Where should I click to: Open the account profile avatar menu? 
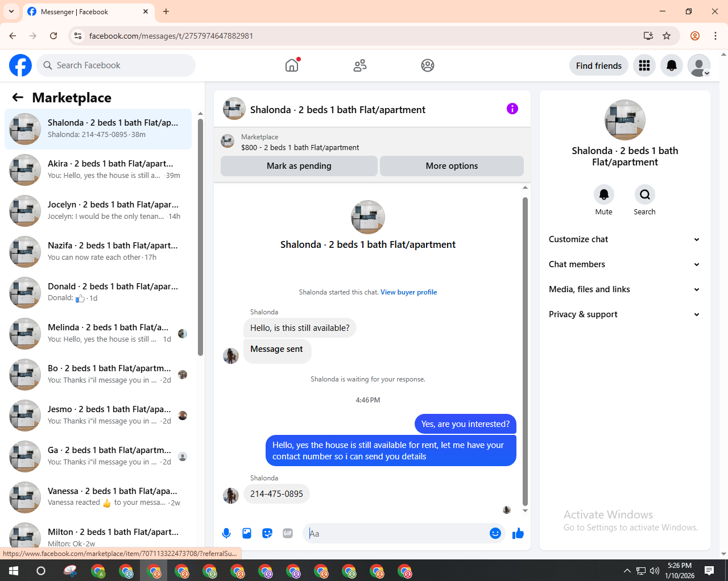coord(699,65)
